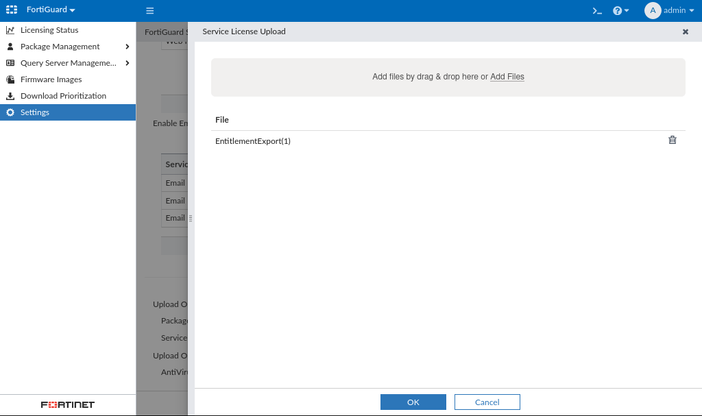Click the Settings gear icon
This screenshot has height=416, width=702.
tap(10, 112)
